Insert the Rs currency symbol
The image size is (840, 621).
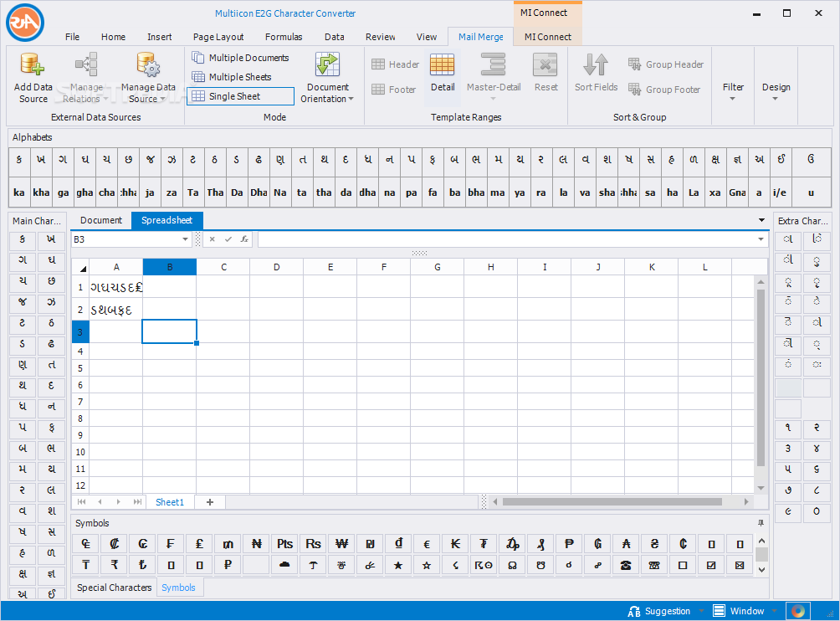313,544
